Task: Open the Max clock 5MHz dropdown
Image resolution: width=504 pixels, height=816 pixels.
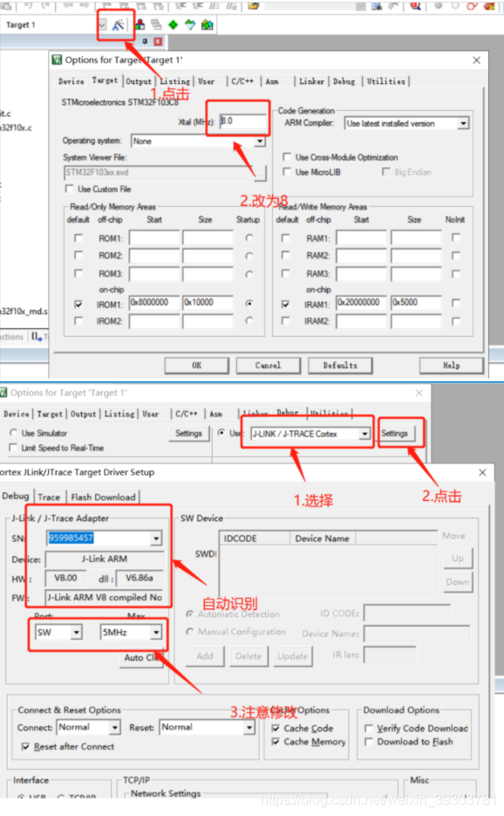Action: [x=156, y=633]
